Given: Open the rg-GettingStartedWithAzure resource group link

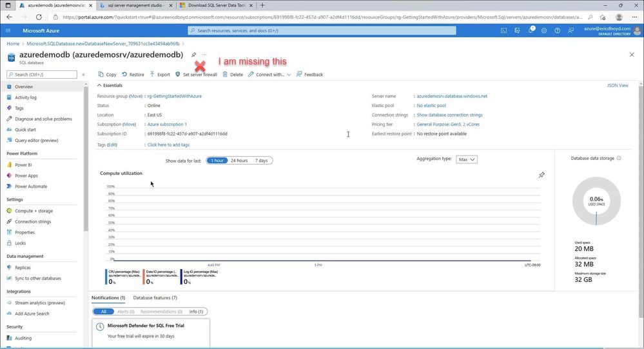Looking at the screenshot, I should (x=175, y=96).
